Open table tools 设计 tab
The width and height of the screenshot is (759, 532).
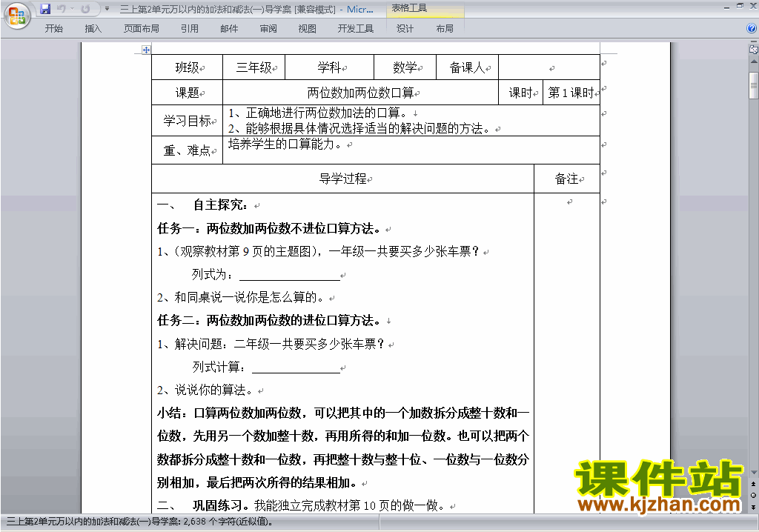click(405, 29)
